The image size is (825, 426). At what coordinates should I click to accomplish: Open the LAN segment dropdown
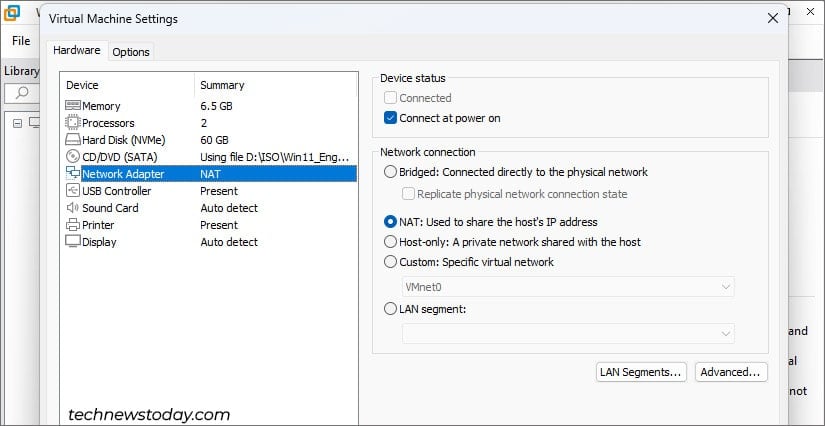568,333
